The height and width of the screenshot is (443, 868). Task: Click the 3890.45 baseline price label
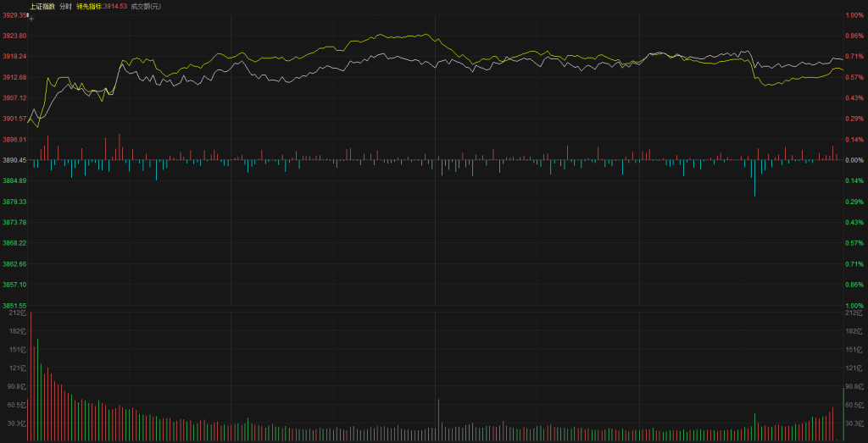click(x=14, y=160)
